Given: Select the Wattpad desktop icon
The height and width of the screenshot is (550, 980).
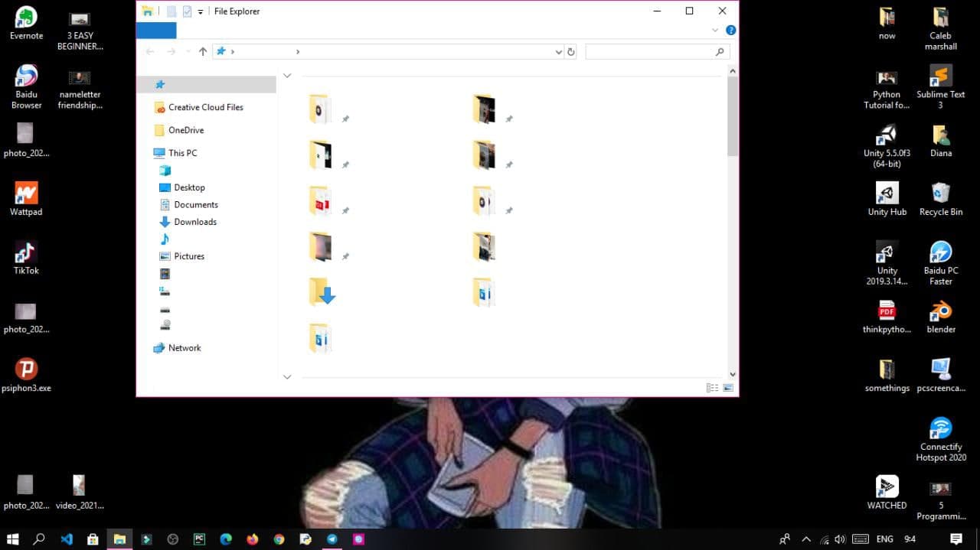Looking at the screenshot, I should pyautogui.click(x=27, y=200).
